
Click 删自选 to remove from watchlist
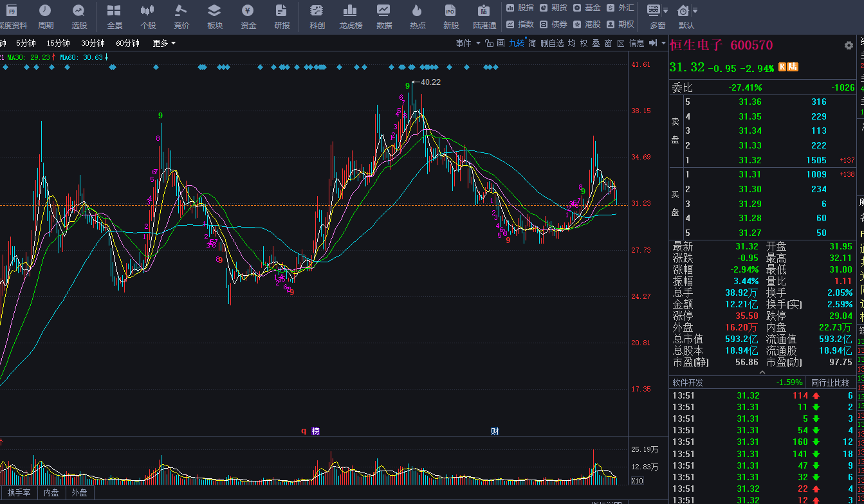click(x=552, y=43)
